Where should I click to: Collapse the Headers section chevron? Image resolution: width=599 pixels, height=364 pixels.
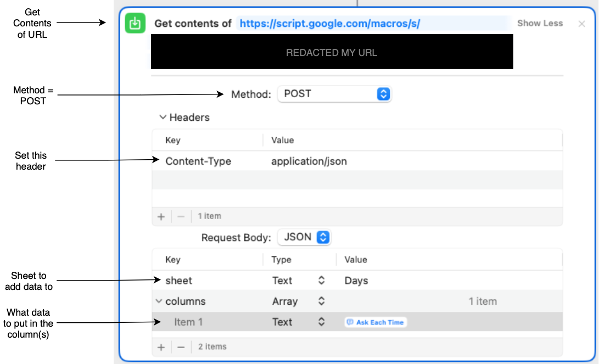pos(163,117)
